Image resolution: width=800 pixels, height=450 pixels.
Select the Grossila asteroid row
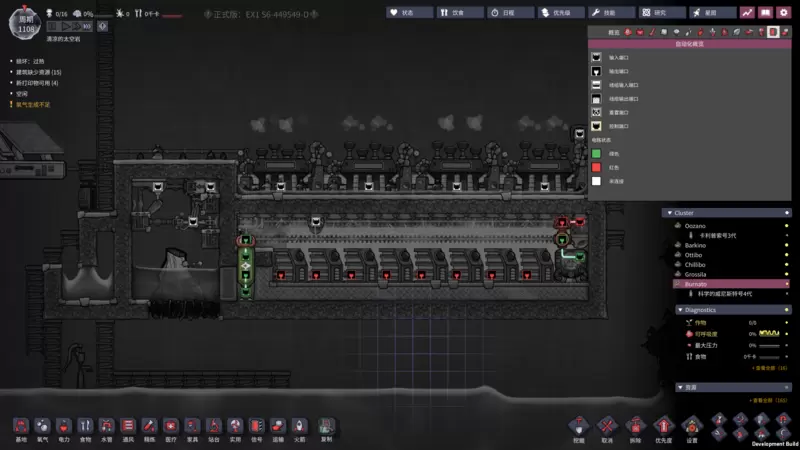coord(731,274)
